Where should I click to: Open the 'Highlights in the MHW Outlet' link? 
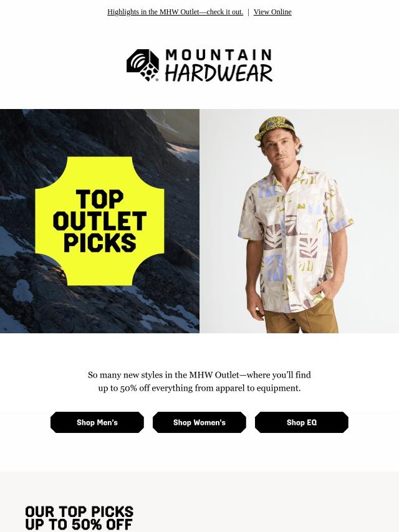175,12
